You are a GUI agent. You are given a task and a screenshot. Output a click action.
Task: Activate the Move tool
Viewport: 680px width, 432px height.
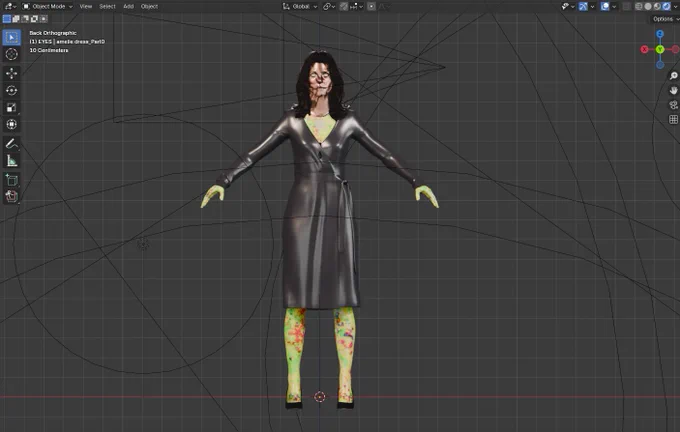(x=11, y=73)
